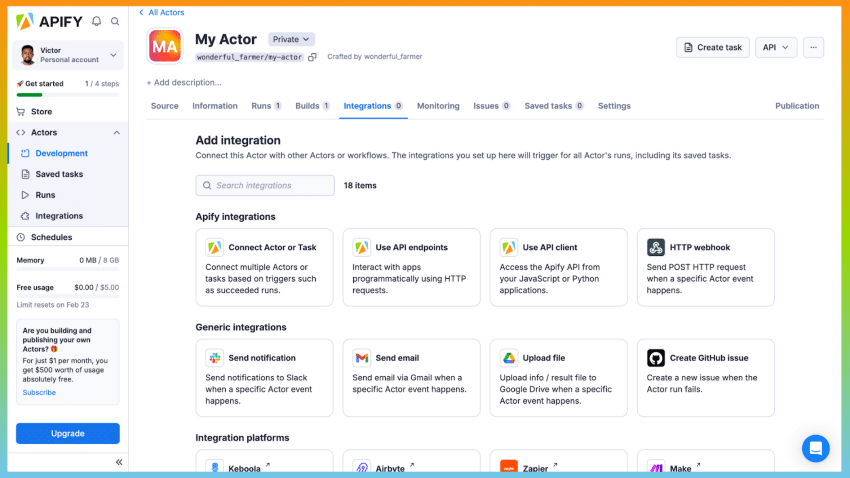850x478 pixels.
Task: Click the Zapier icon
Action: click(x=508, y=467)
